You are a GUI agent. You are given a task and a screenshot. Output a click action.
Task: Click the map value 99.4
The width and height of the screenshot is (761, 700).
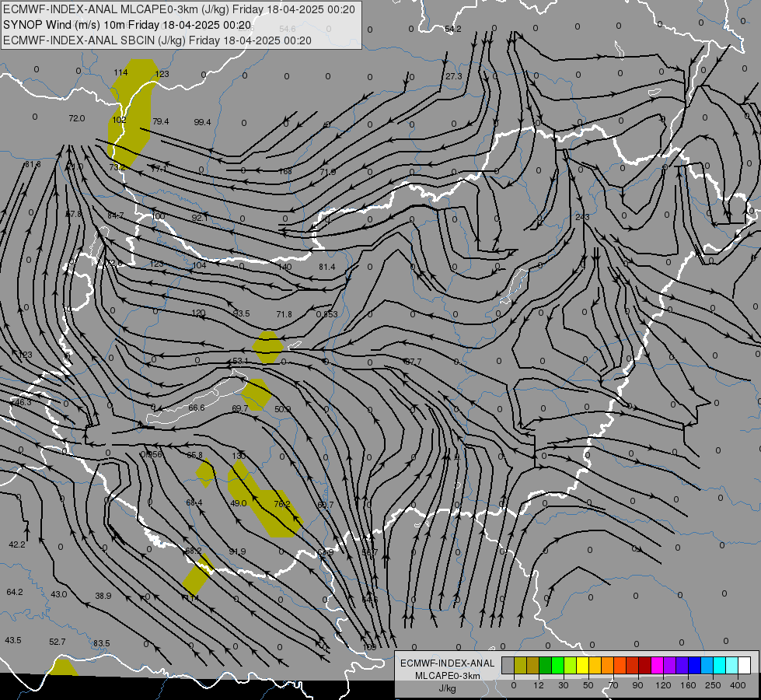click(202, 122)
